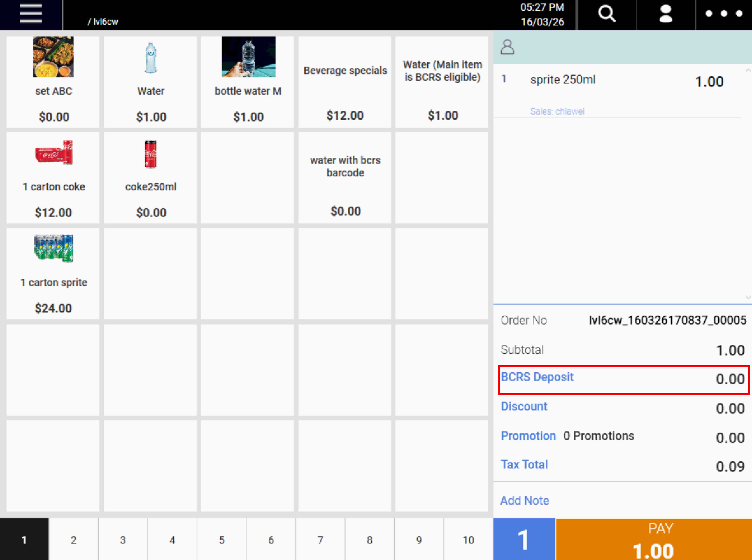Switch to page tab 10
The width and height of the screenshot is (752, 560).
click(468, 540)
